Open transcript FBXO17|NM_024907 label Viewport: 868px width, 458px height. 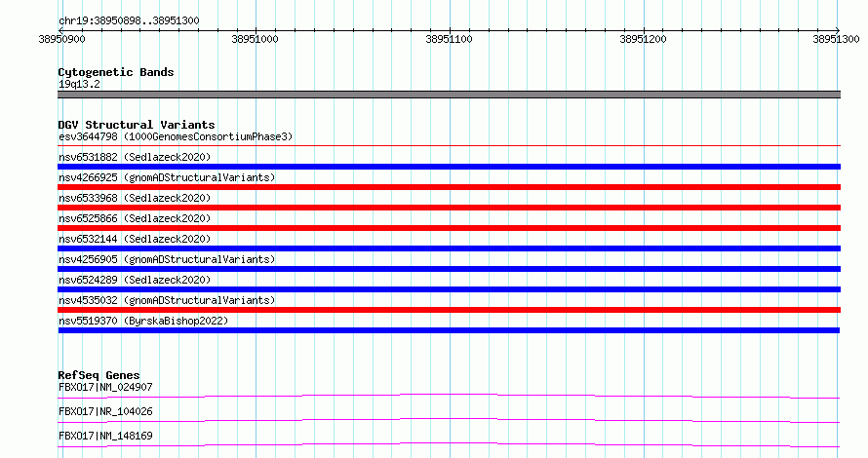tap(105, 387)
